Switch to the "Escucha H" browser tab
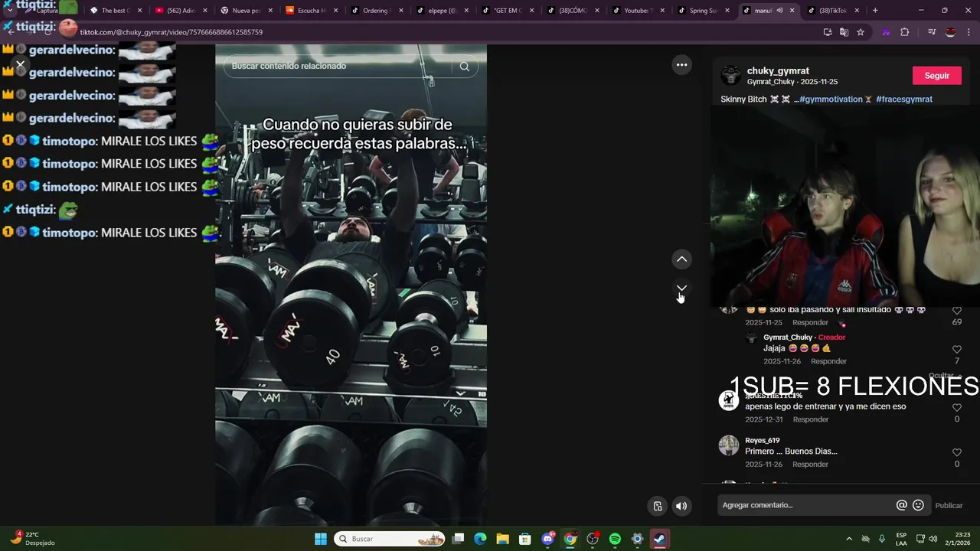980x551 pixels. pos(311,11)
